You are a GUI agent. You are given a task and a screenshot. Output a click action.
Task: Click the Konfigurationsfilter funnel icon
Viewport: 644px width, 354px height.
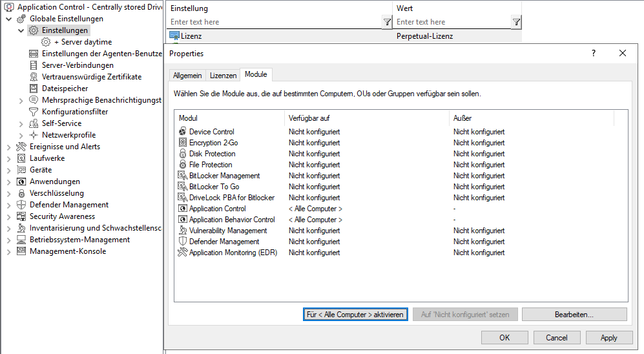coord(34,112)
